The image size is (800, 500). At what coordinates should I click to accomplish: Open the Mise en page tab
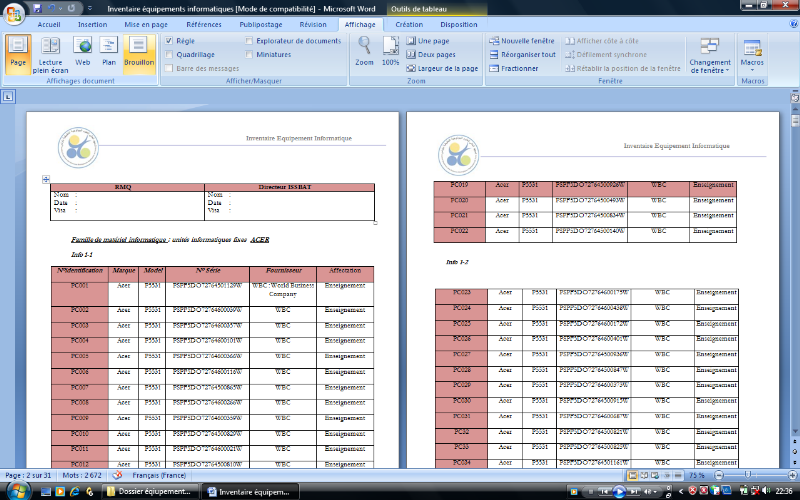(146, 24)
